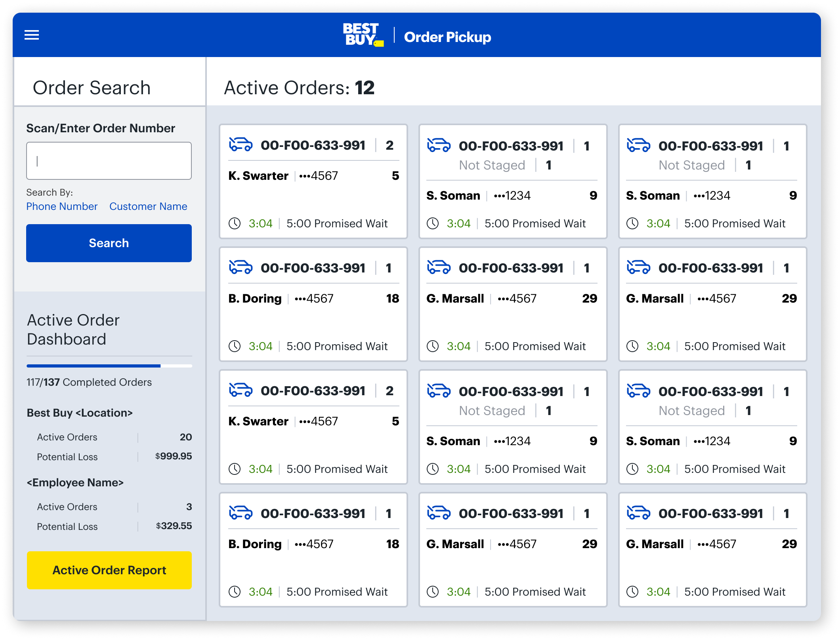Click the completed orders progress bar

(x=109, y=366)
